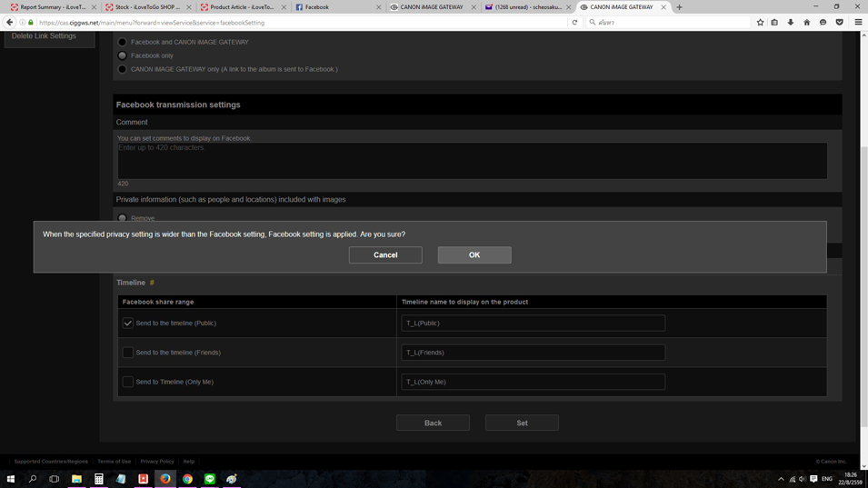Select the Remove private information radio
The width and height of the screenshot is (868, 488).
tap(123, 218)
